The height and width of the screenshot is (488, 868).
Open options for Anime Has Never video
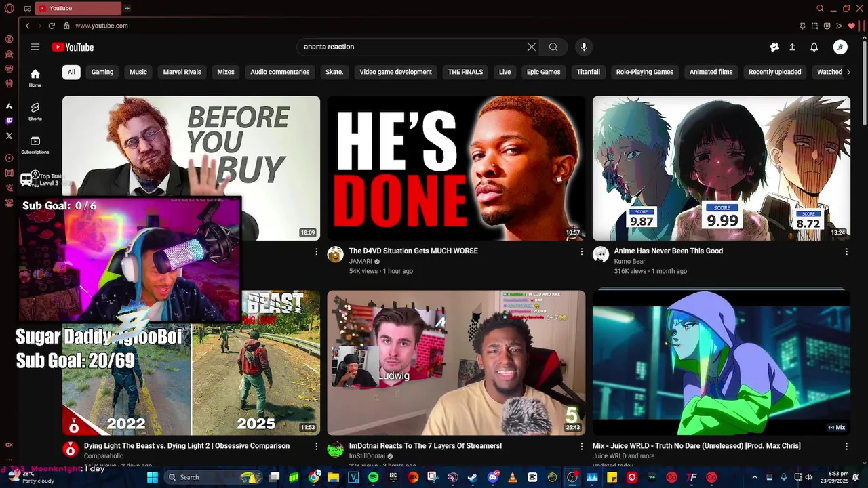coord(846,251)
